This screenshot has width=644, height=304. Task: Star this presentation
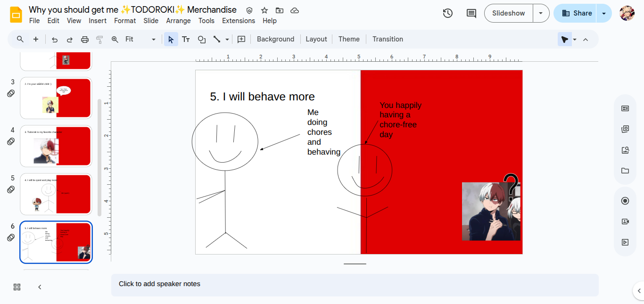pyautogui.click(x=264, y=10)
